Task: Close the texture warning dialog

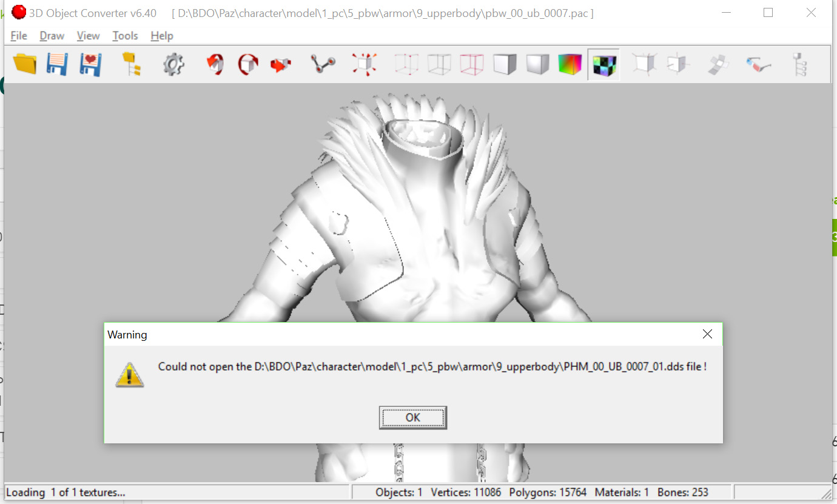Action: click(x=707, y=334)
